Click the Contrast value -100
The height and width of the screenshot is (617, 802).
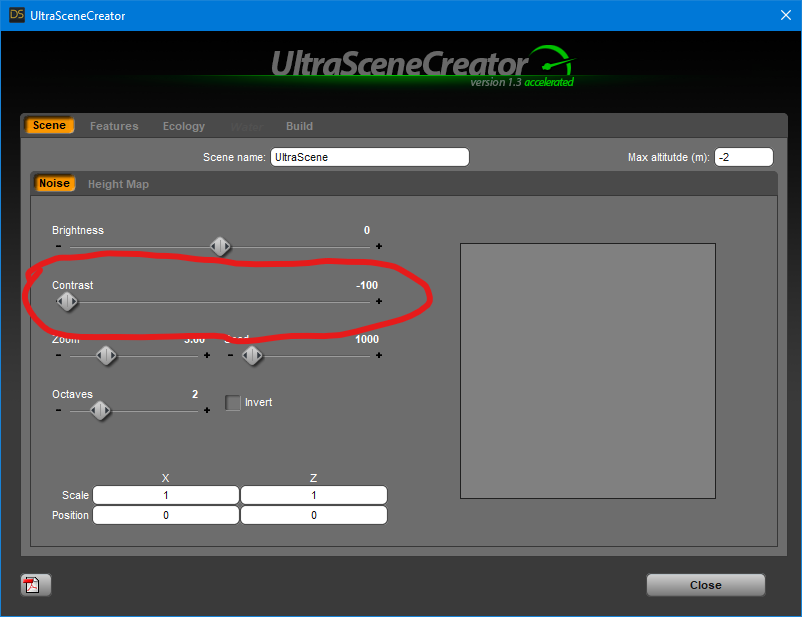tap(367, 285)
